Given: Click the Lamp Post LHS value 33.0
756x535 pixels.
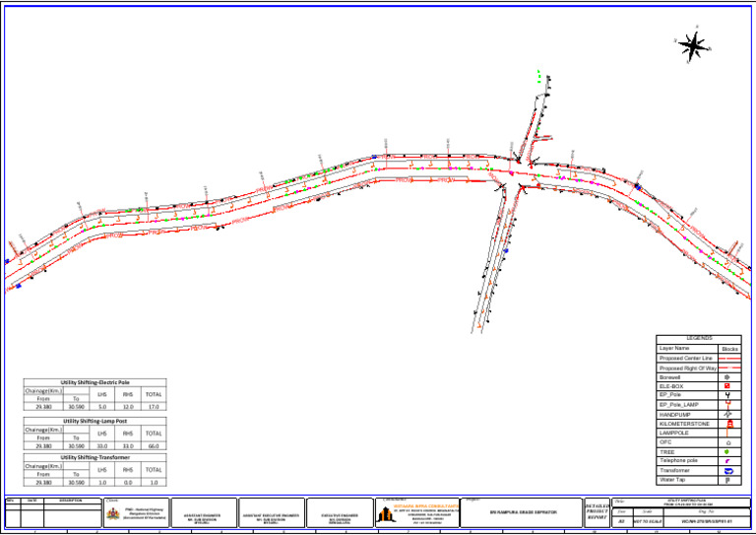Looking at the screenshot, I should point(102,446).
